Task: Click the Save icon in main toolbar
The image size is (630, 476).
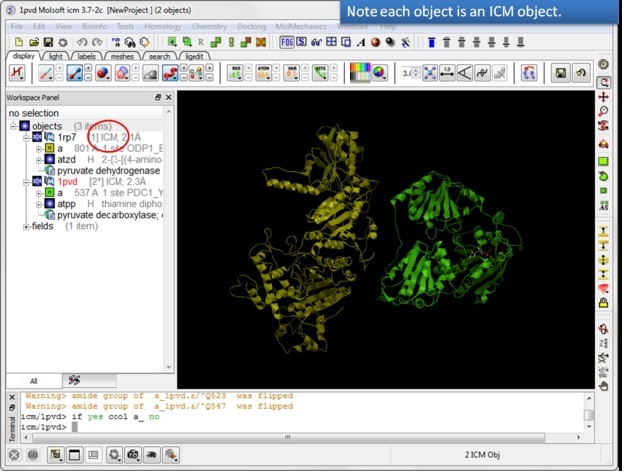Action: (x=47, y=42)
